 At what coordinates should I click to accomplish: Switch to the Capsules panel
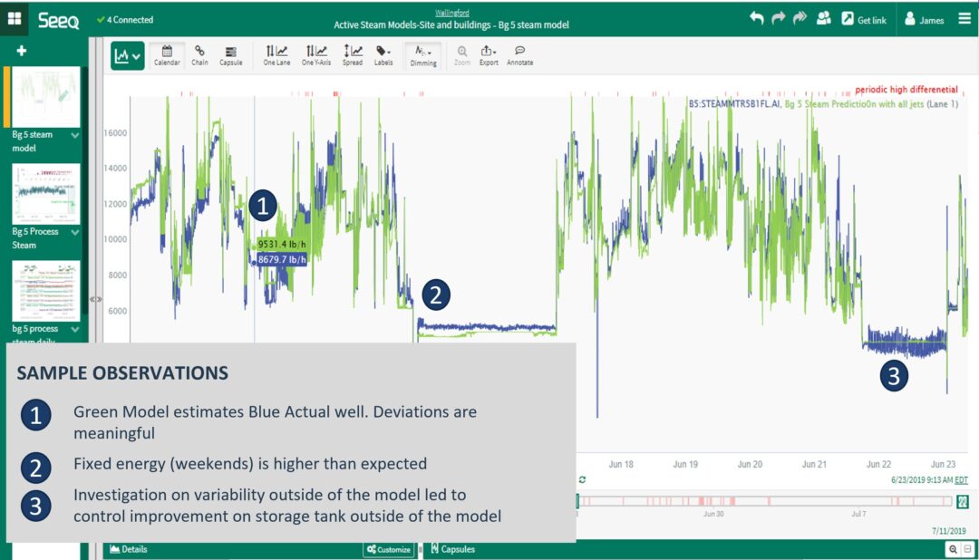pos(458,549)
